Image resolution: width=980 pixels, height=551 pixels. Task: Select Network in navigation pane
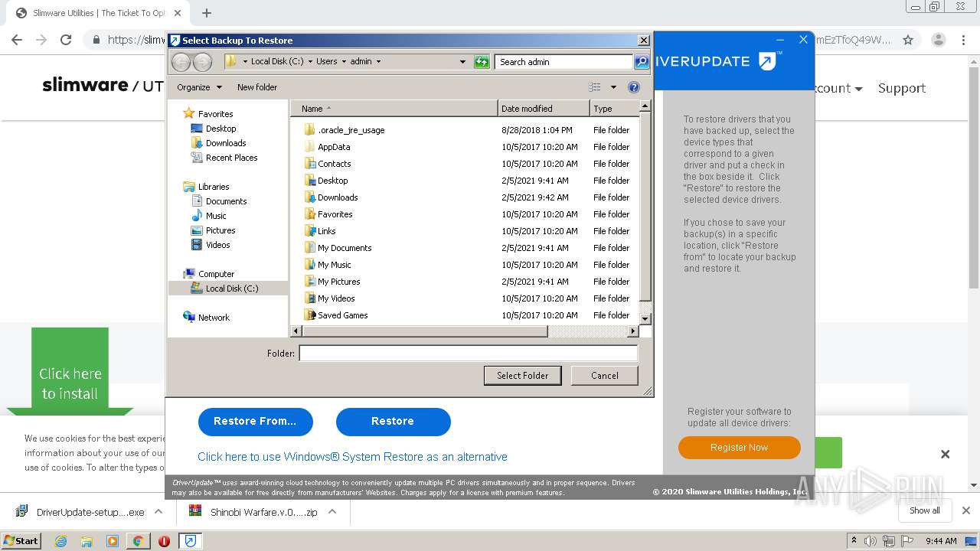pos(214,318)
